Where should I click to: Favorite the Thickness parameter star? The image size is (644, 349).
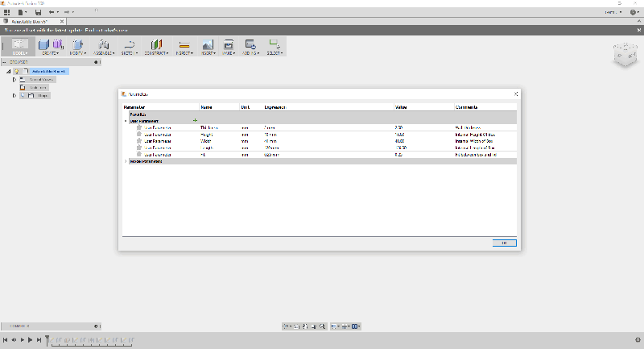click(139, 127)
